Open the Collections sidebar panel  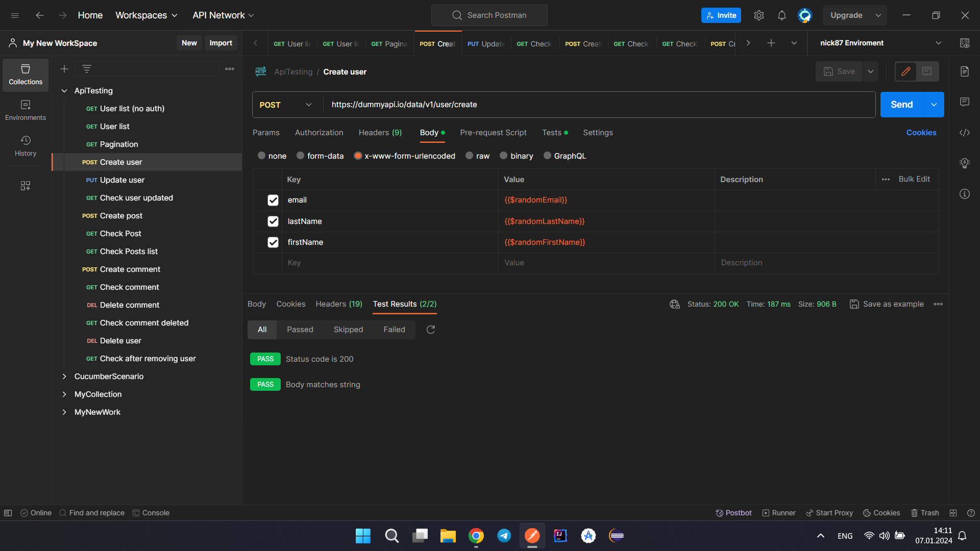pyautogui.click(x=26, y=74)
